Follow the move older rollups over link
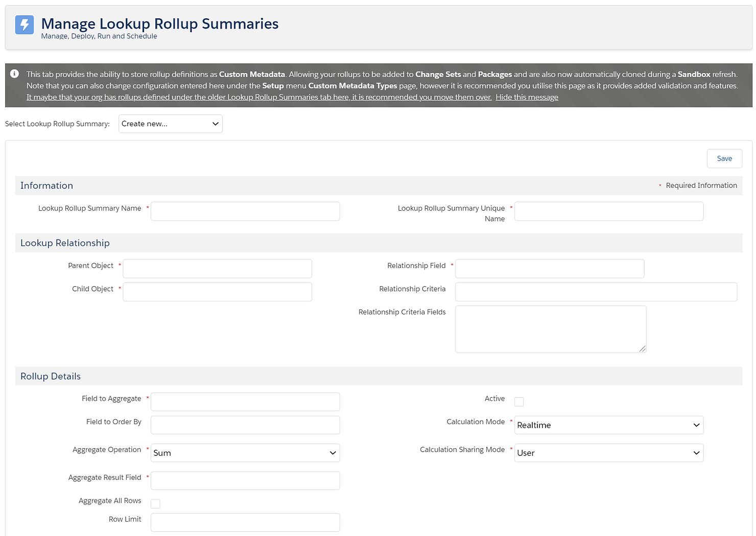 click(x=259, y=98)
